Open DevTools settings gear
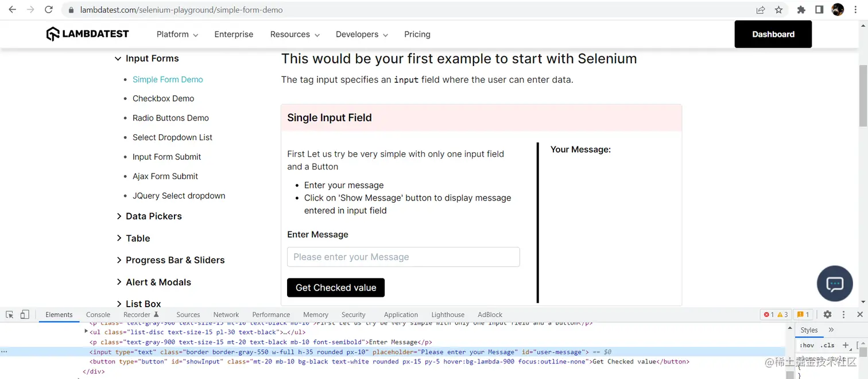 point(827,315)
